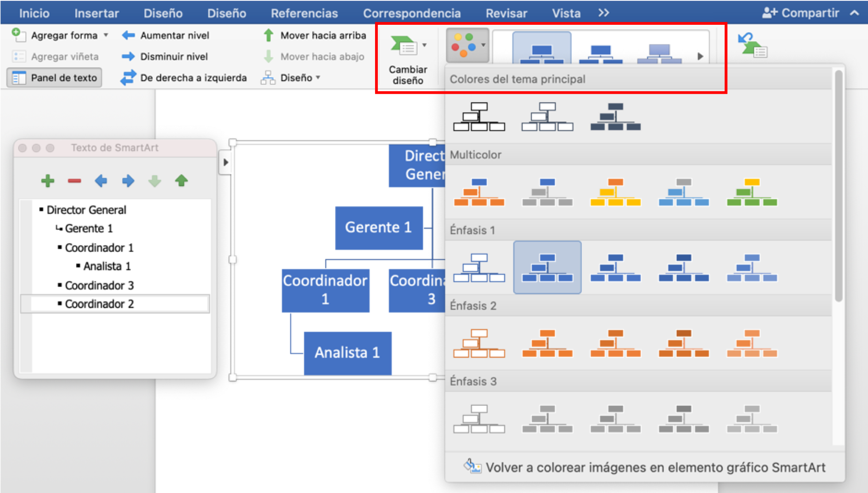Choose the second Énfasis 2 orange fill
The height and width of the screenshot is (493, 868).
coord(547,343)
